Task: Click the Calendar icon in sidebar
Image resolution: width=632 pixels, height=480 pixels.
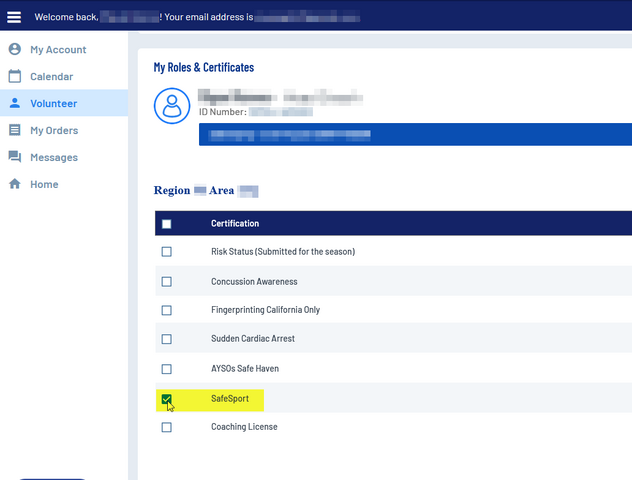Action: click(x=15, y=77)
